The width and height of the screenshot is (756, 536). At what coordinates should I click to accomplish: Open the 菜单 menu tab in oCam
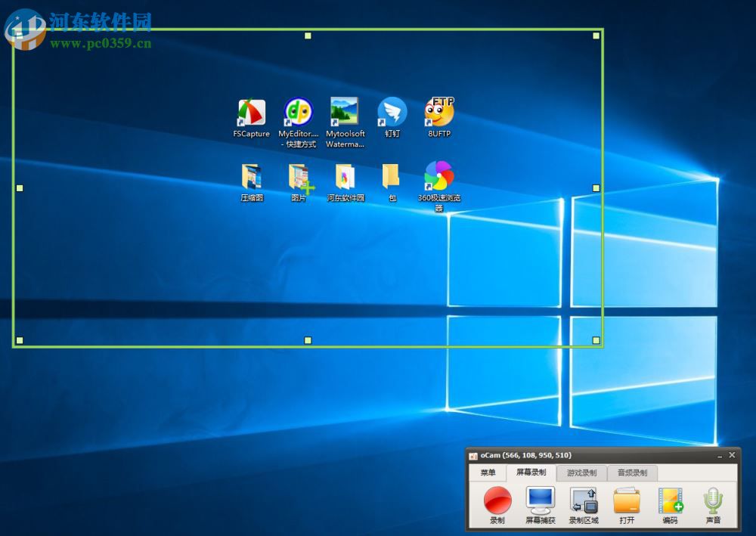click(x=488, y=472)
